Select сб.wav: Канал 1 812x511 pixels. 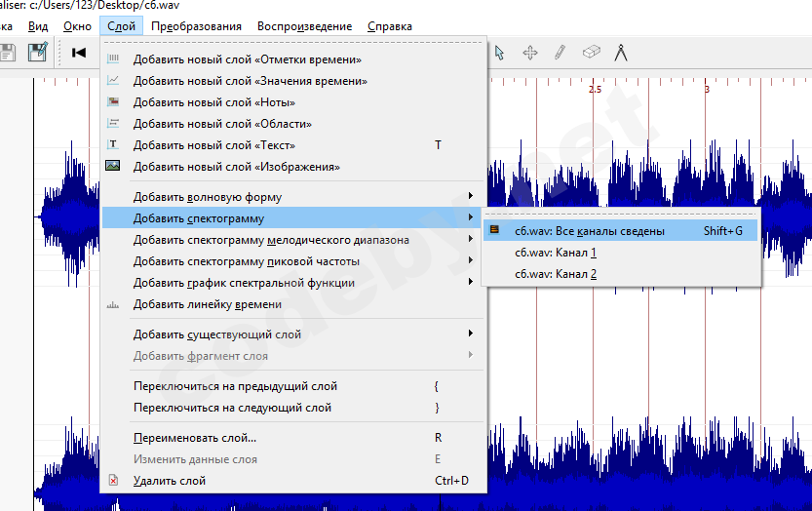pyautogui.click(x=620, y=253)
